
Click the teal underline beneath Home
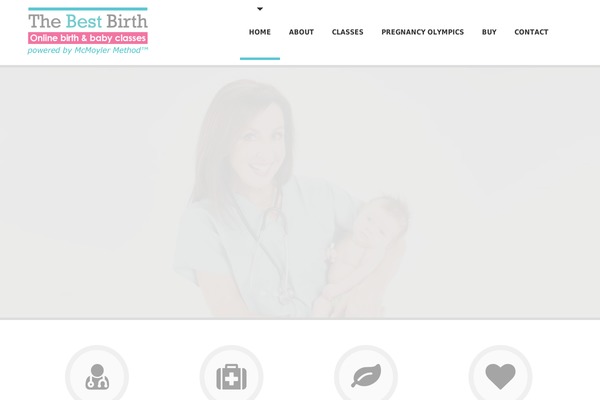[x=260, y=59]
